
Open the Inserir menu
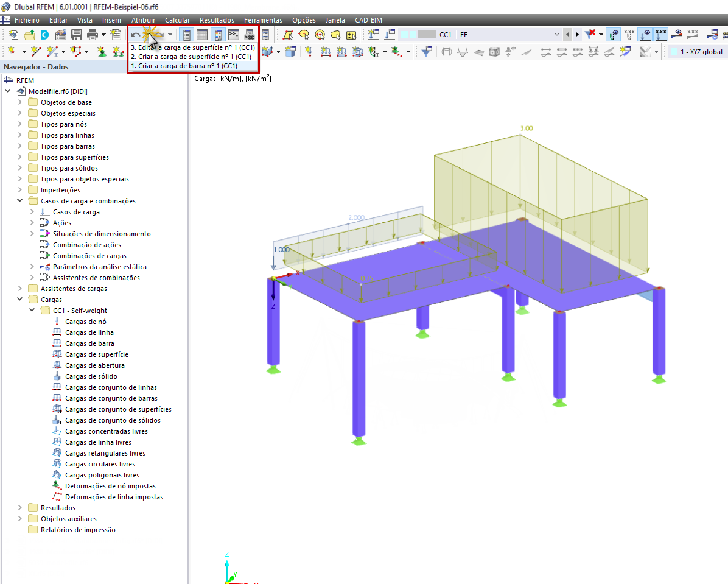click(x=112, y=20)
